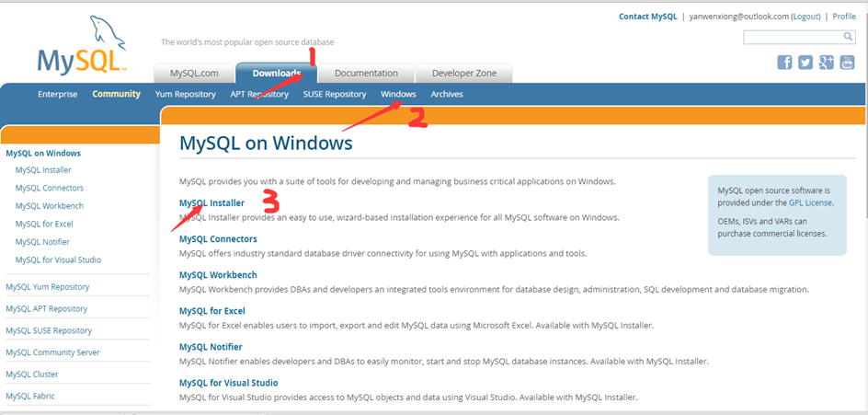Click the yanwenxiong@outlook.com account email text
This screenshot has width=868, height=415.
coord(739,17)
